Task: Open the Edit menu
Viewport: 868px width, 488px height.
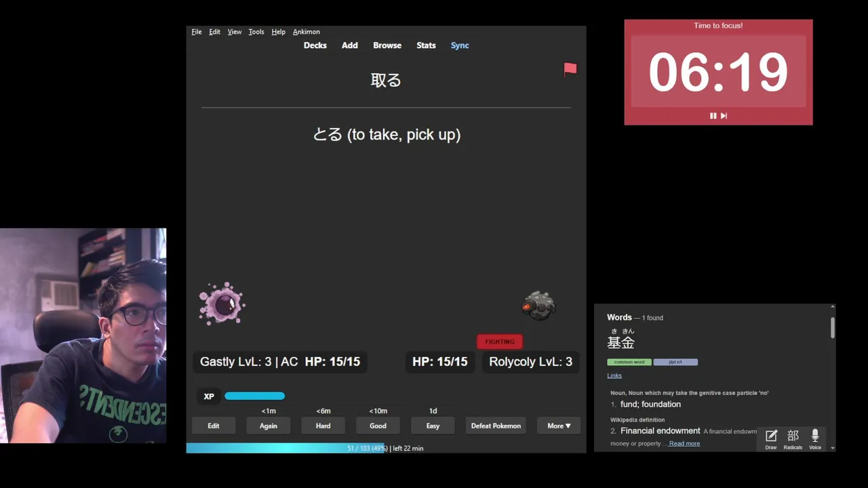Action: coord(214,32)
